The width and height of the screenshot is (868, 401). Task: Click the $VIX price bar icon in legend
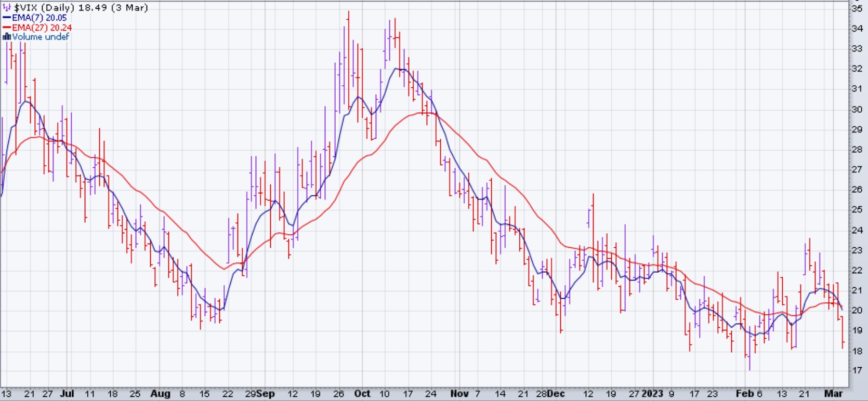[x=7, y=8]
